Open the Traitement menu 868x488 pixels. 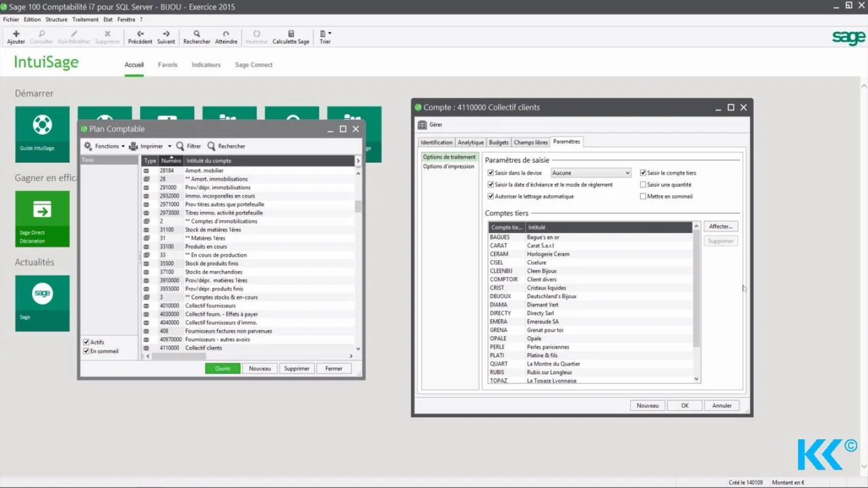85,20
